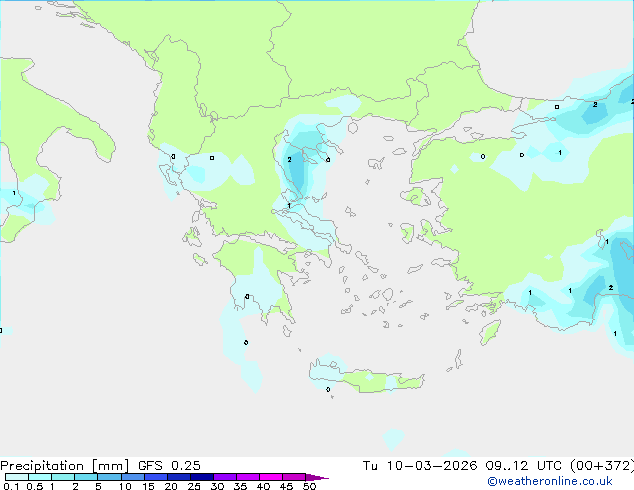Click the 25–30 mm dark blue swatch
Viewport: 634px width, 490px height.
202,477
